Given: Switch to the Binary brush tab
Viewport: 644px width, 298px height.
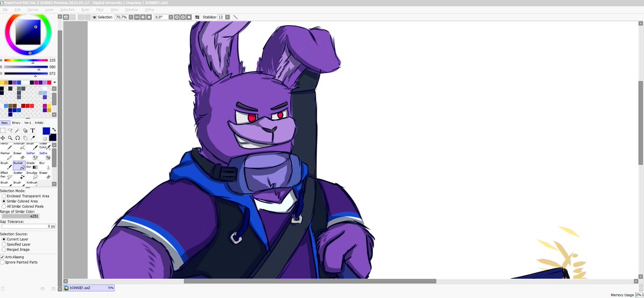Looking at the screenshot, I should pos(16,122).
